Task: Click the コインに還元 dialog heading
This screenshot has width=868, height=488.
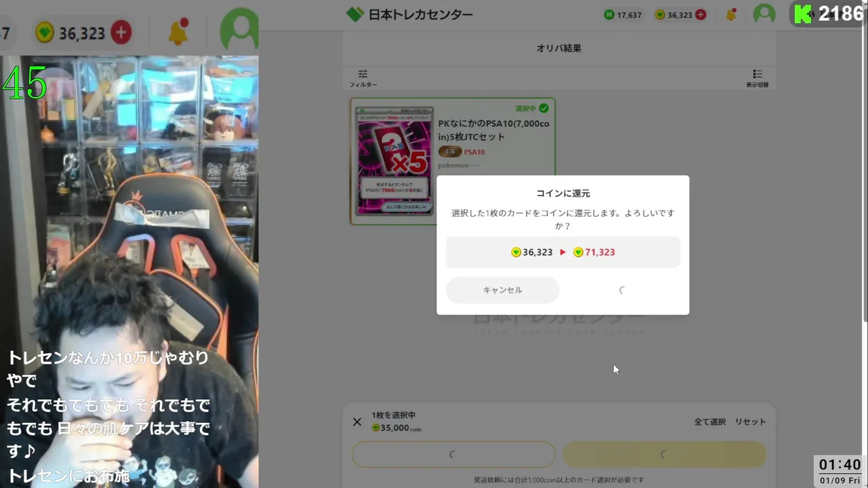Action: (563, 193)
